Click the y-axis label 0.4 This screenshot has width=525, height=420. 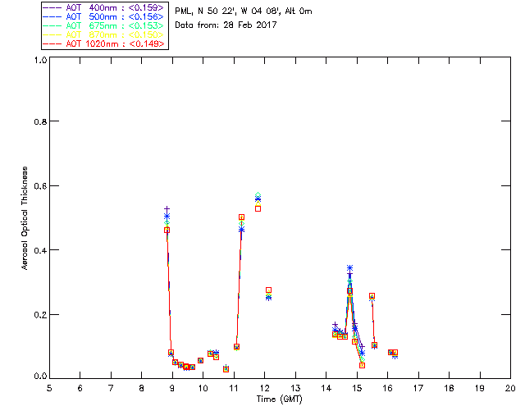coord(40,250)
